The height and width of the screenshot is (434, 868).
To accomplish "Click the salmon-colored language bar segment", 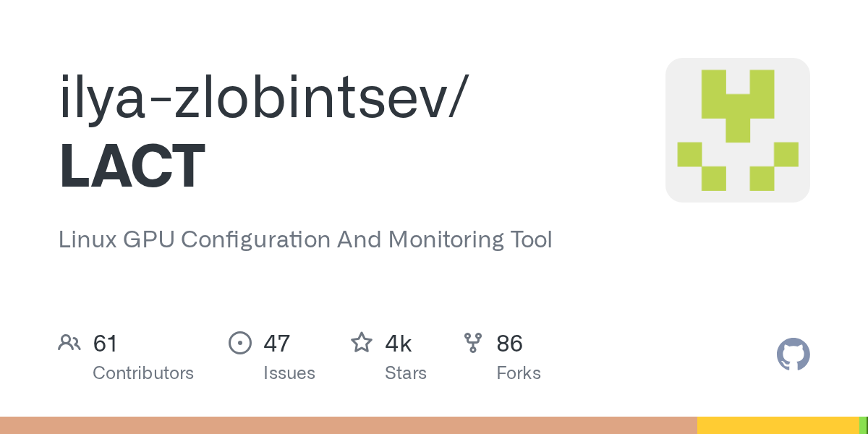I will point(347,425).
